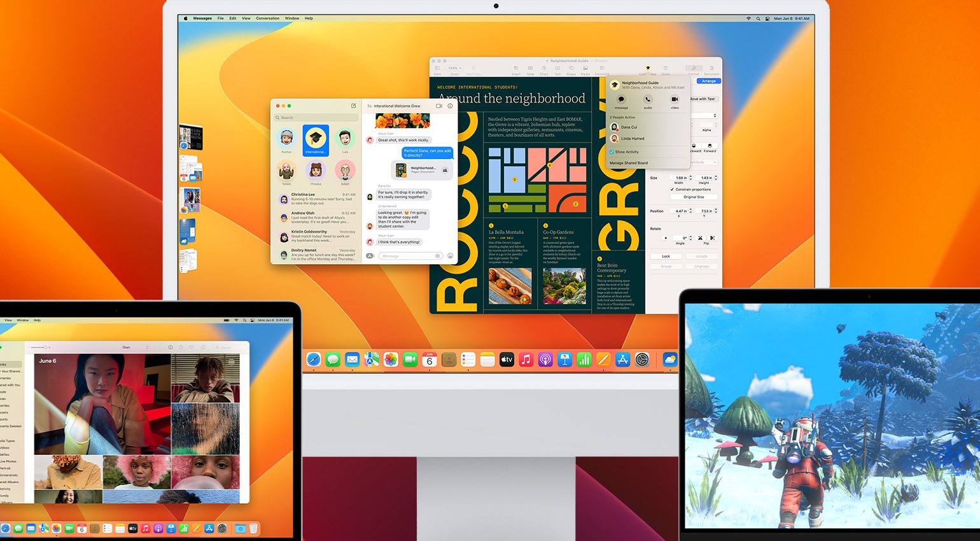Click the iMessage text input field
980x541 pixels.
click(410, 256)
